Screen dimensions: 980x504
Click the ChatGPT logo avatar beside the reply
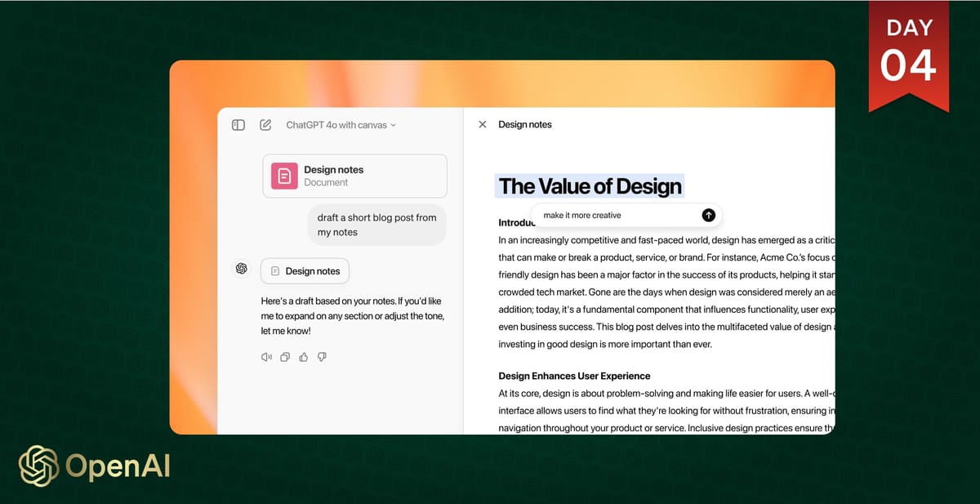(x=241, y=269)
